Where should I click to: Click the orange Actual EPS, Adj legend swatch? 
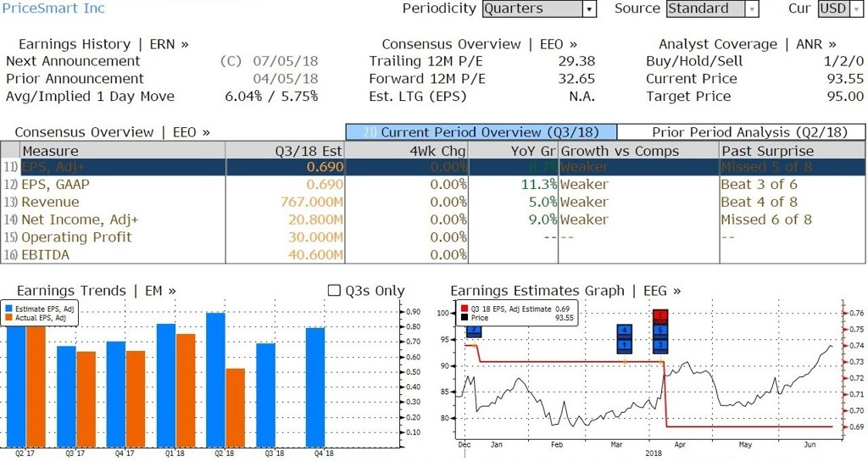8,318
